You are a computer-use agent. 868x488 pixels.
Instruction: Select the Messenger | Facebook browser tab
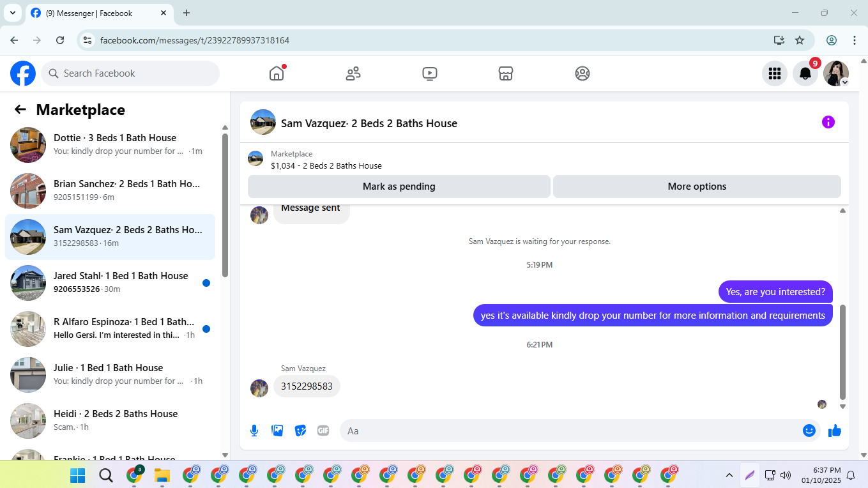point(99,13)
